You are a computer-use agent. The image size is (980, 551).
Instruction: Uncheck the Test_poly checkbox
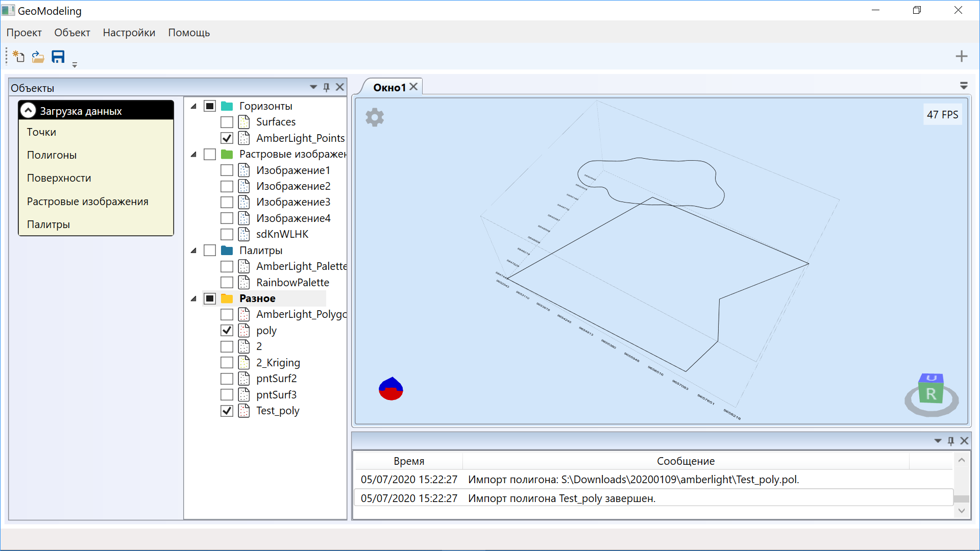tap(227, 411)
